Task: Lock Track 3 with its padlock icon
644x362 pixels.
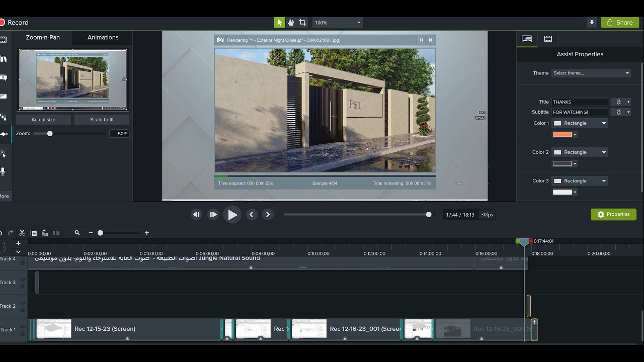Action: coord(23,286)
